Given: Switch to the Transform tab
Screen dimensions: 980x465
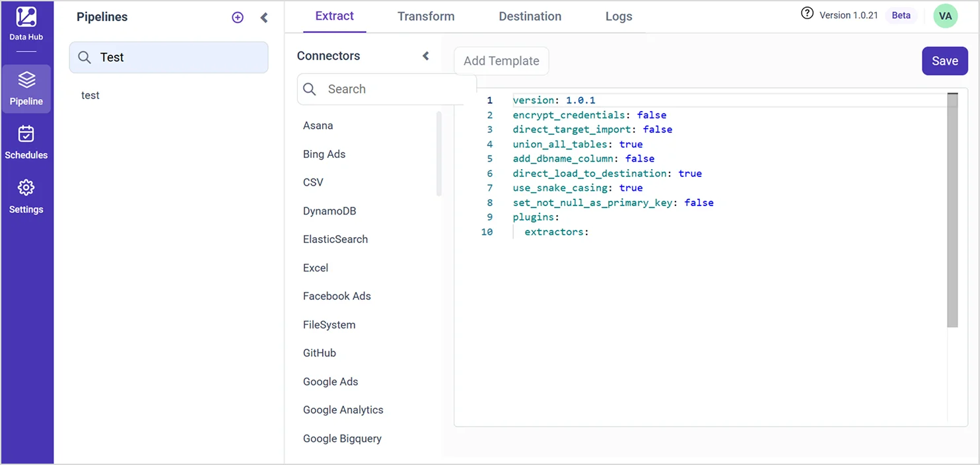Looking at the screenshot, I should pyautogui.click(x=426, y=17).
